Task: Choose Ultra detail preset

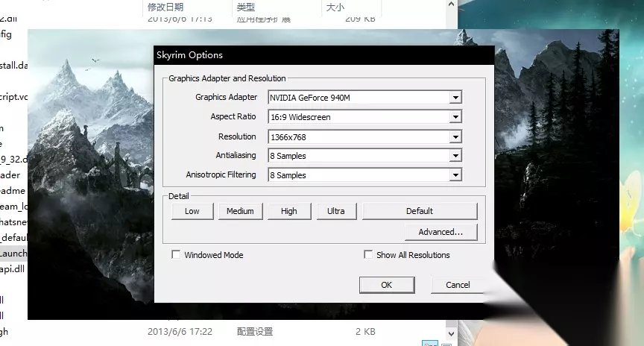Action: click(336, 211)
